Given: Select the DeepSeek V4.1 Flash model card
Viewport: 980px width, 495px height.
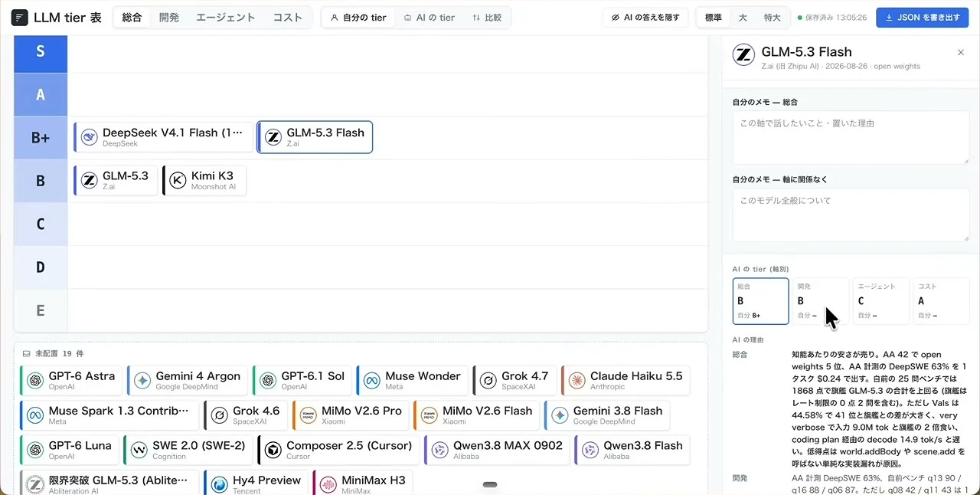Looking at the screenshot, I should tap(163, 137).
